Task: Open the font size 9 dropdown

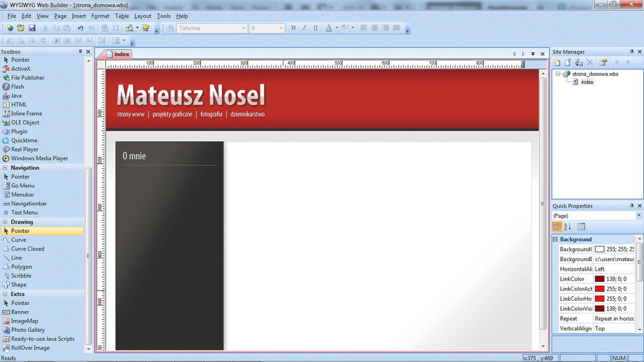Action: (281, 28)
